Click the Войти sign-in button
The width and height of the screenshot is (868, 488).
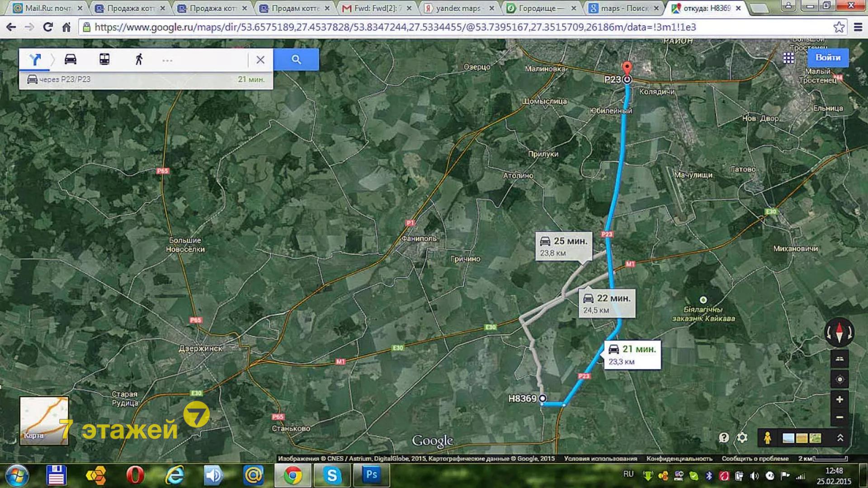coord(827,58)
